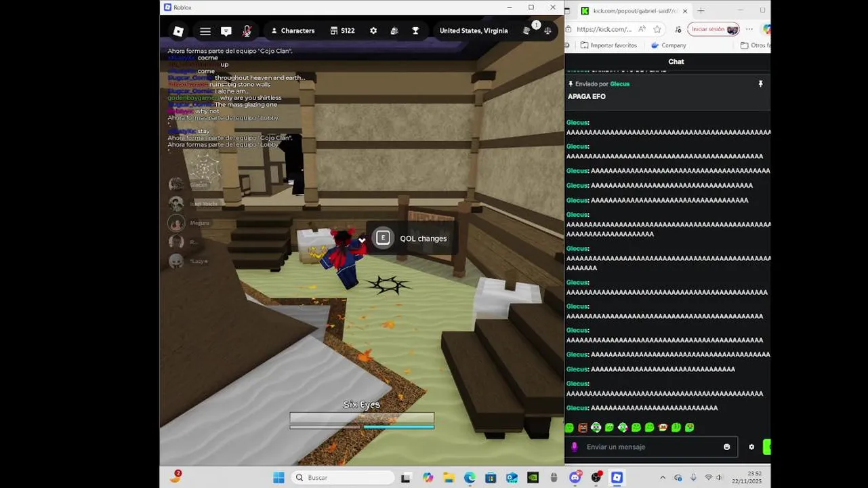The width and height of the screenshot is (868, 488).
Task: Open Task View on the taskbar
Action: point(406,478)
